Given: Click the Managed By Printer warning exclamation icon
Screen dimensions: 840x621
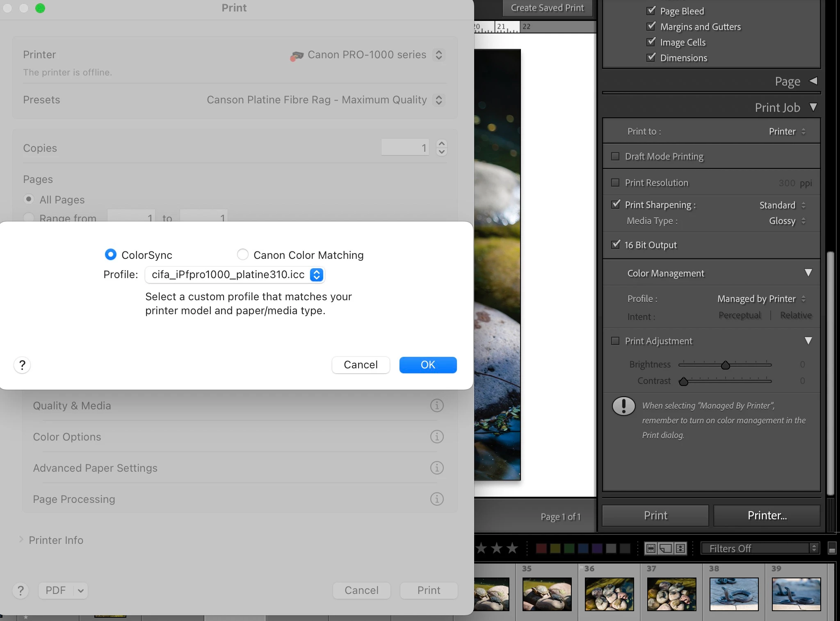Looking at the screenshot, I should click(623, 406).
